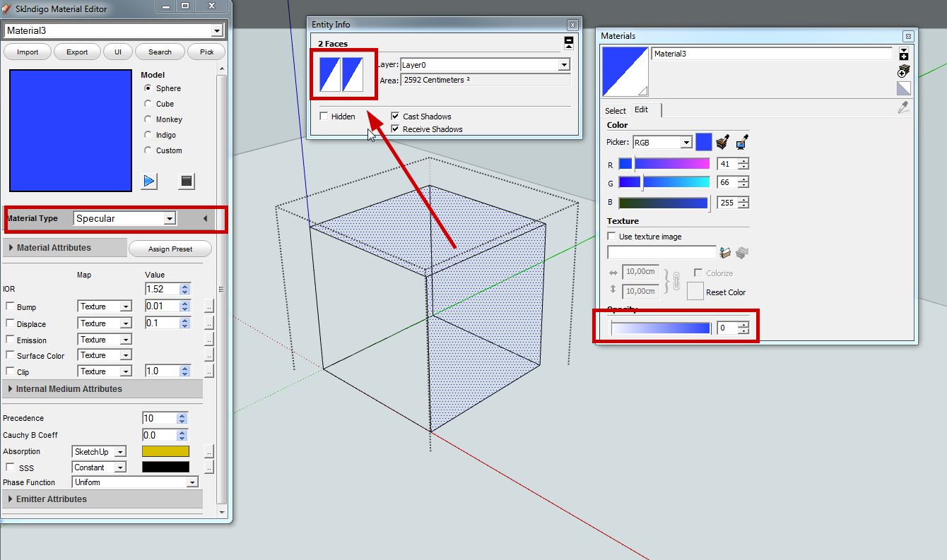Image resolution: width=947 pixels, height=560 pixels.
Task: Click the Opacity slider bar
Action: 661,328
